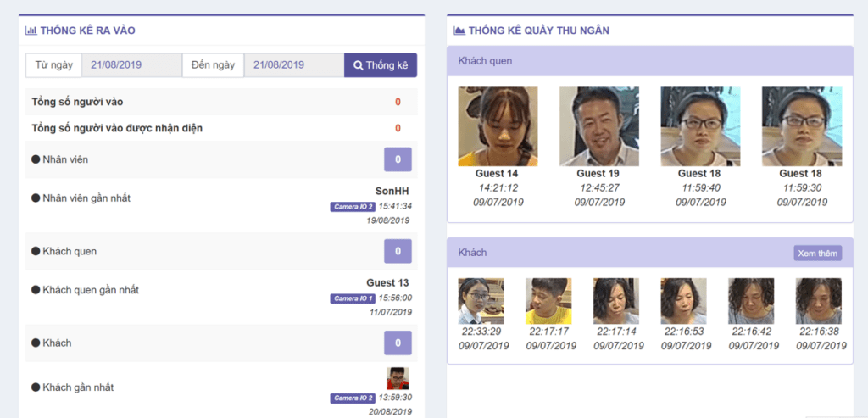Select the guest thumbnail timed 22:16:53
Image resolution: width=868 pixels, height=418 pixels.
[x=683, y=301]
